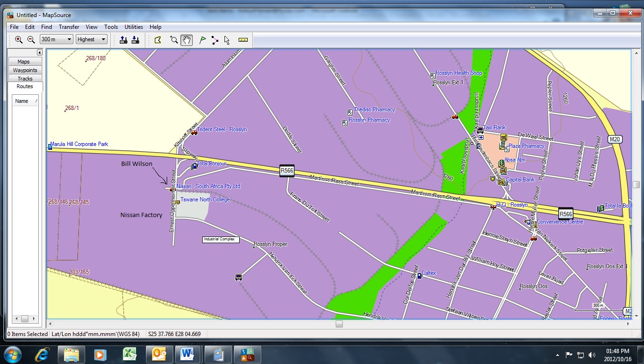The image size is (644, 364).
Task: Open the Utilities menu
Action: [x=134, y=27]
